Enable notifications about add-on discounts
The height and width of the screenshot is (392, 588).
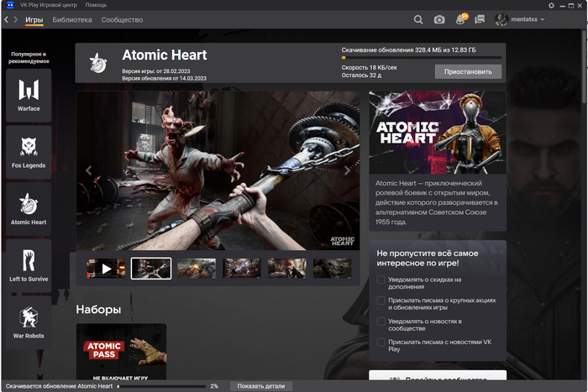pos(381,280)
